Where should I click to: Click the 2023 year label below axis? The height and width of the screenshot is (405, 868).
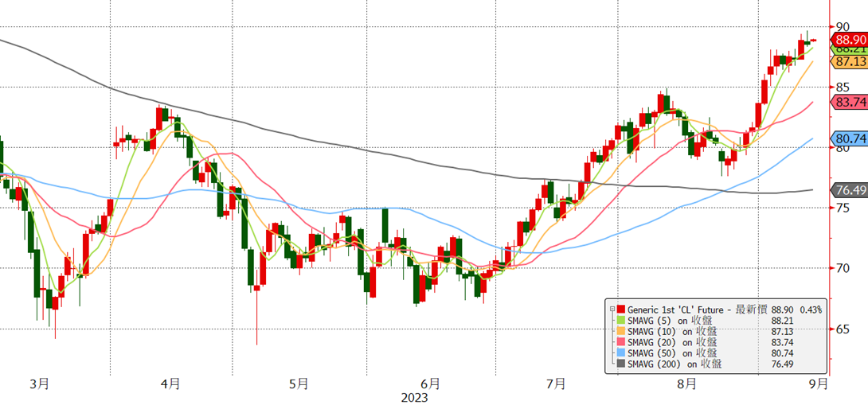pos(416,397)
